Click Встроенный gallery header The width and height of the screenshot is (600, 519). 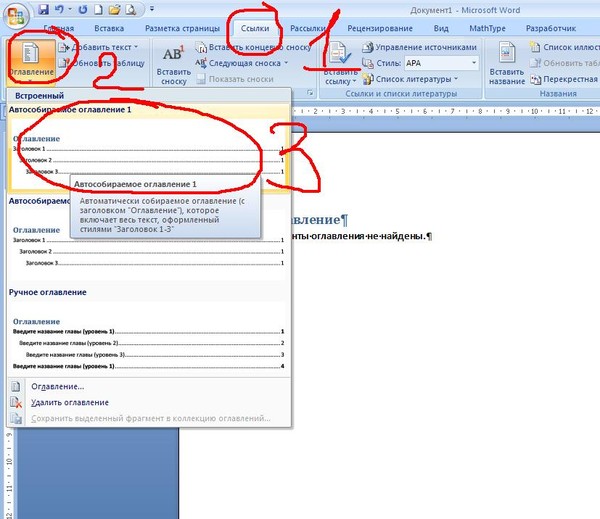148,96
